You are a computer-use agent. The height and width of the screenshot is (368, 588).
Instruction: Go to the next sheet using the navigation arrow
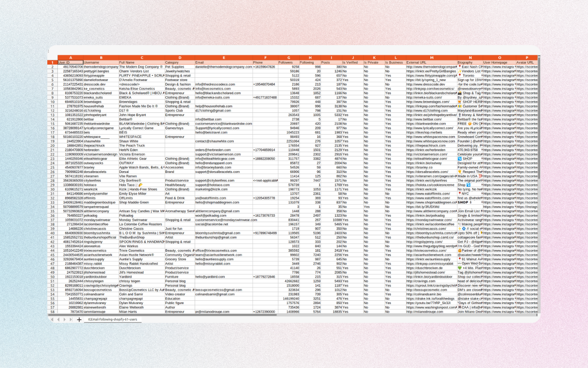coord(64,319)
